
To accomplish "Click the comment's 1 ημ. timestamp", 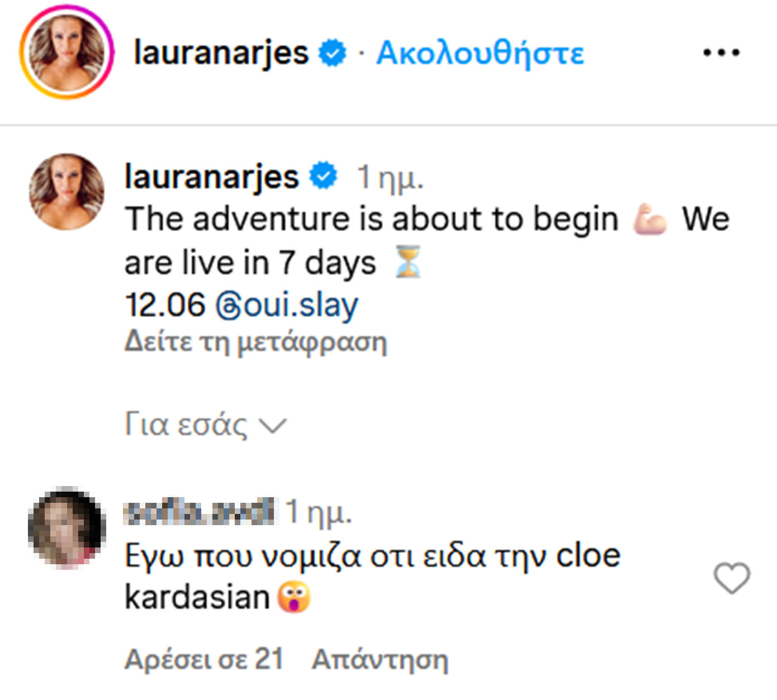I will [319, 512].
